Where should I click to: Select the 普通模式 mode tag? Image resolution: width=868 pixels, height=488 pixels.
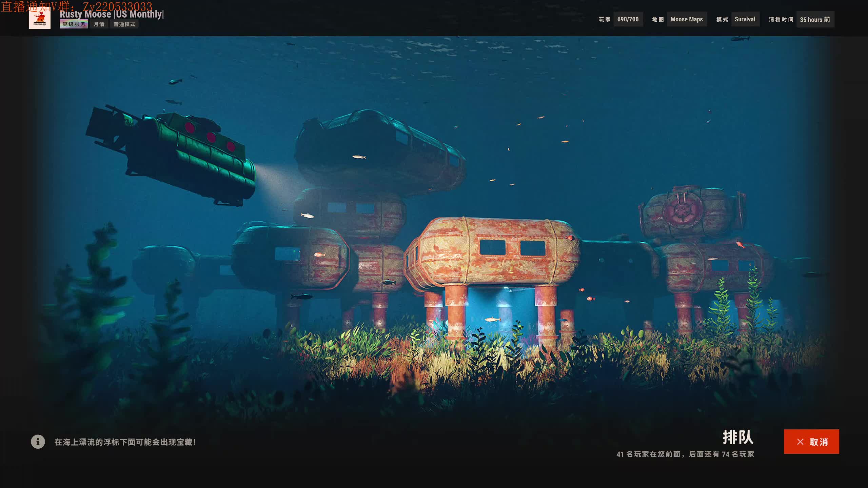click(124, 24)
